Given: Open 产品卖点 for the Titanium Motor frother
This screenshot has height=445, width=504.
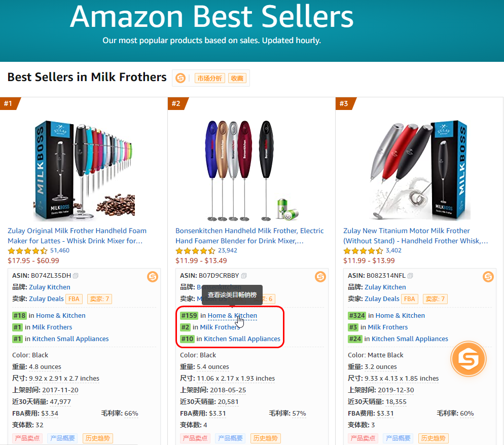Looking at the screenshot, I should [363, 438].
